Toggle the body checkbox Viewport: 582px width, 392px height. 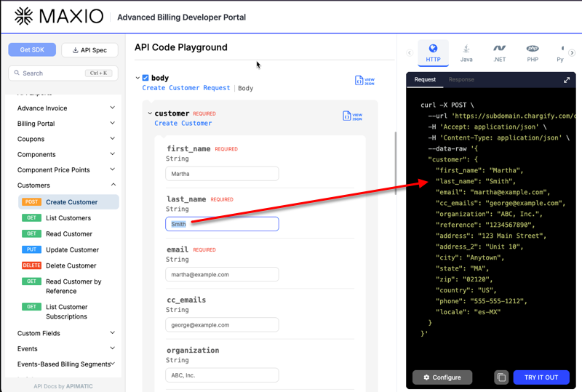145,78
